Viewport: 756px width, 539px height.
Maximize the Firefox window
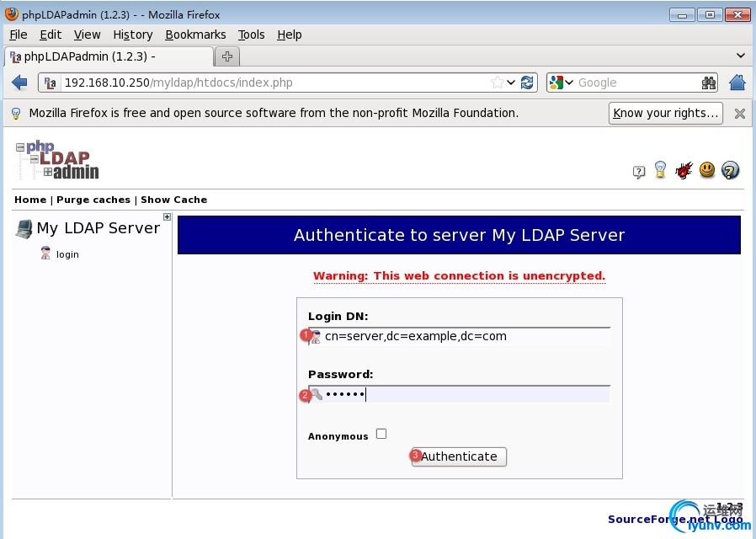coord(710,15)
